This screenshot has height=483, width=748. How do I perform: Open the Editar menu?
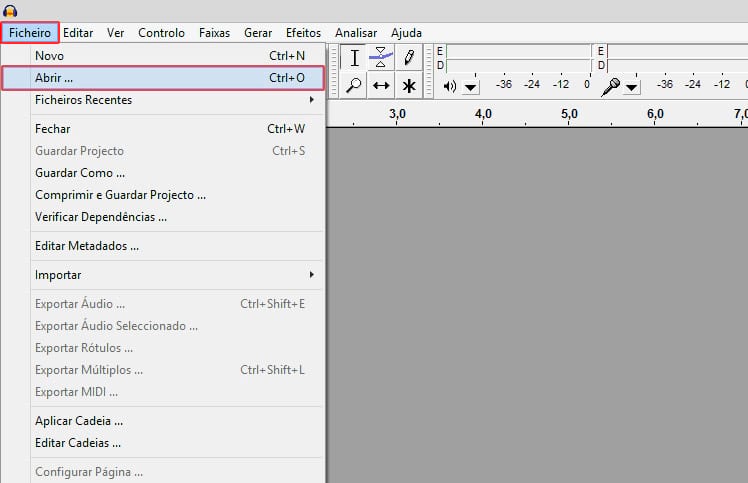click(78, 33)
